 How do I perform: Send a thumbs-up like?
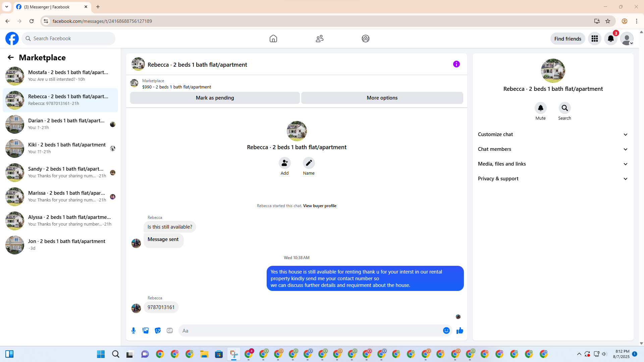[460, 330]
